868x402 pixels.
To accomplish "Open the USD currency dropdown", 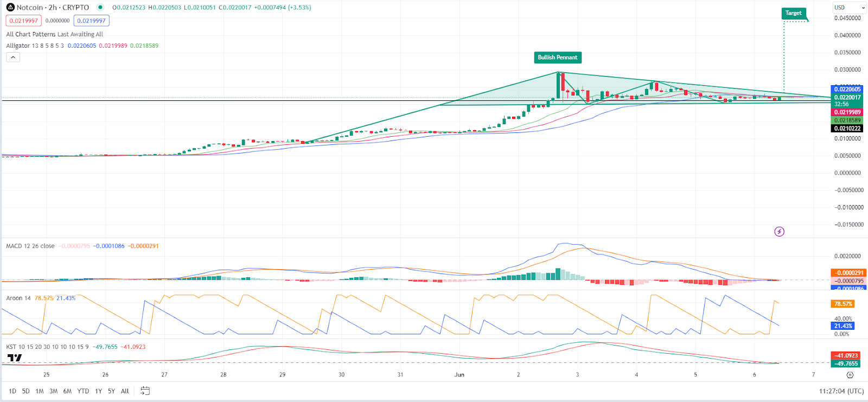I will coord(849,8).
